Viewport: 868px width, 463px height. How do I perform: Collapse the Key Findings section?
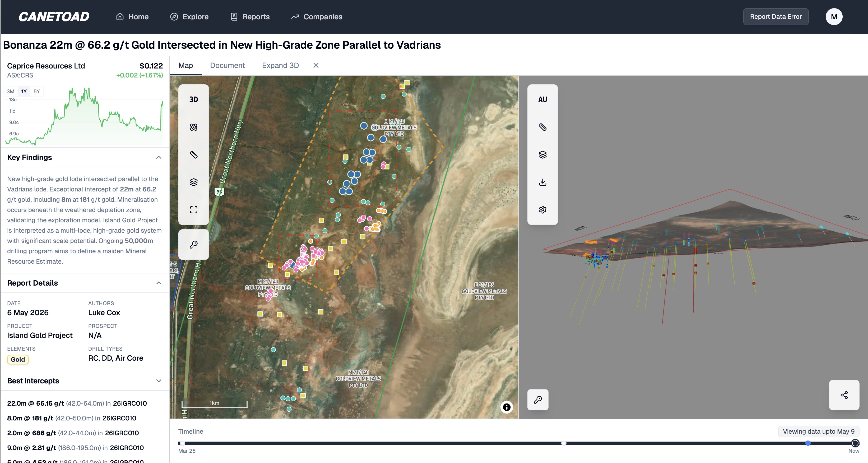pyautogui.click(x=159, y=158)
